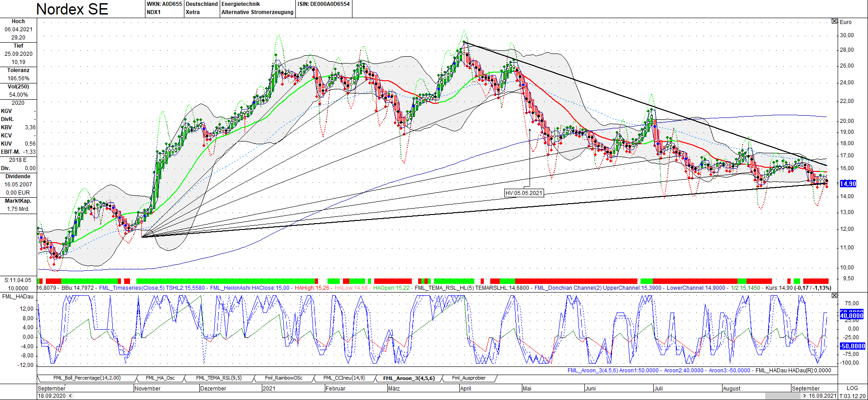Click the right arrow beside 16.09.2021
Viewport: 868px width, 400px height.
coord(805,396)
